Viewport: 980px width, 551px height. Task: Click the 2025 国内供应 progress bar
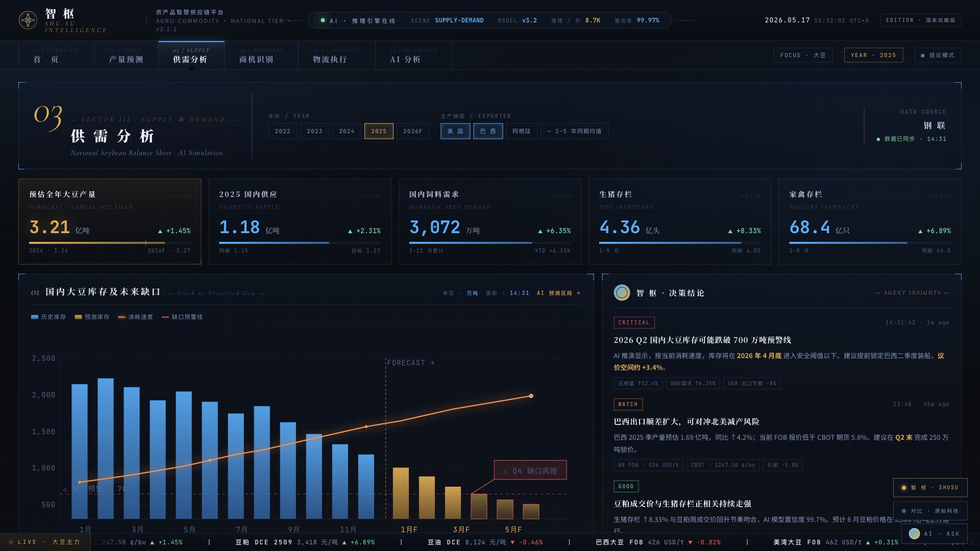click(300, 243)
